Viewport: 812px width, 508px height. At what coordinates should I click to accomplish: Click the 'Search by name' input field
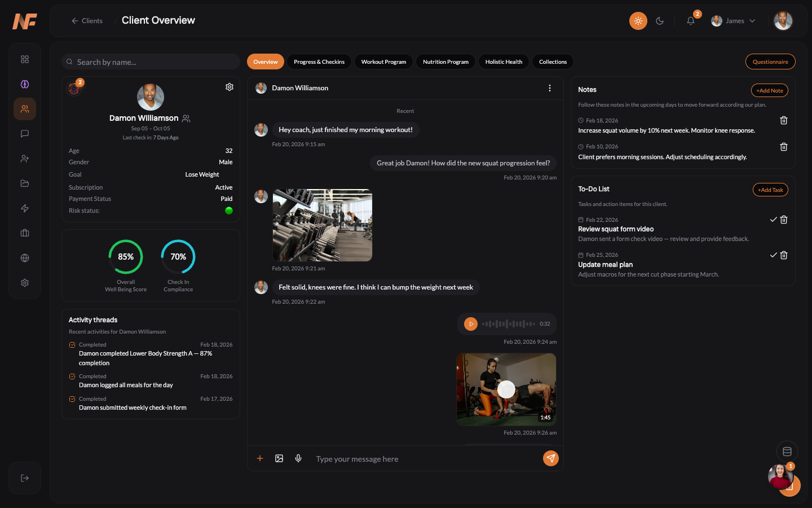click(x=151, y=62)
